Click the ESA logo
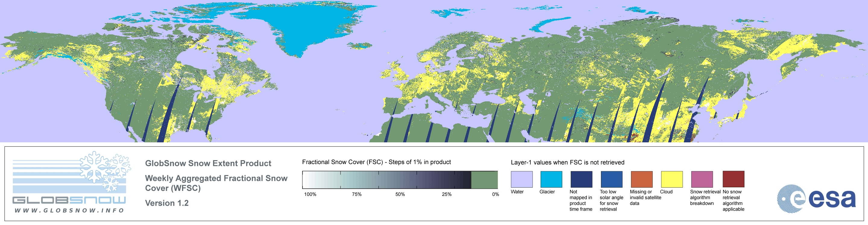This screenshot has height=225, width=868. (x=816, y=198)
